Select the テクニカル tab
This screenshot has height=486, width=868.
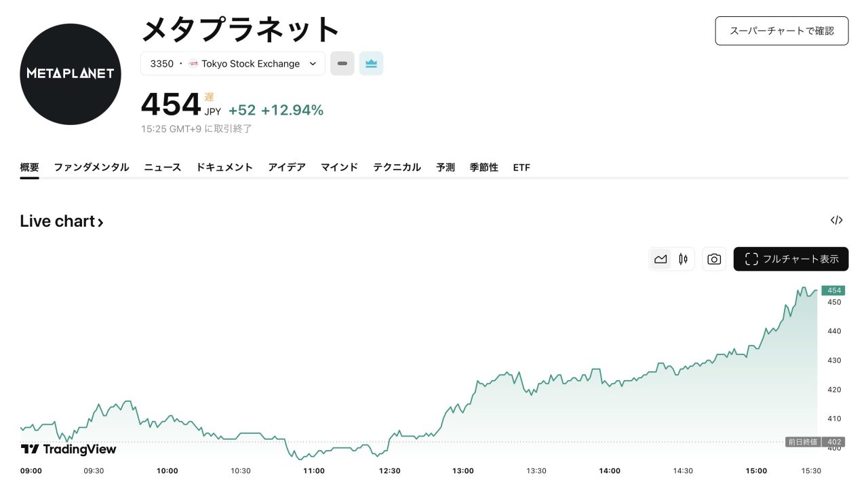[x=397, y=167]
